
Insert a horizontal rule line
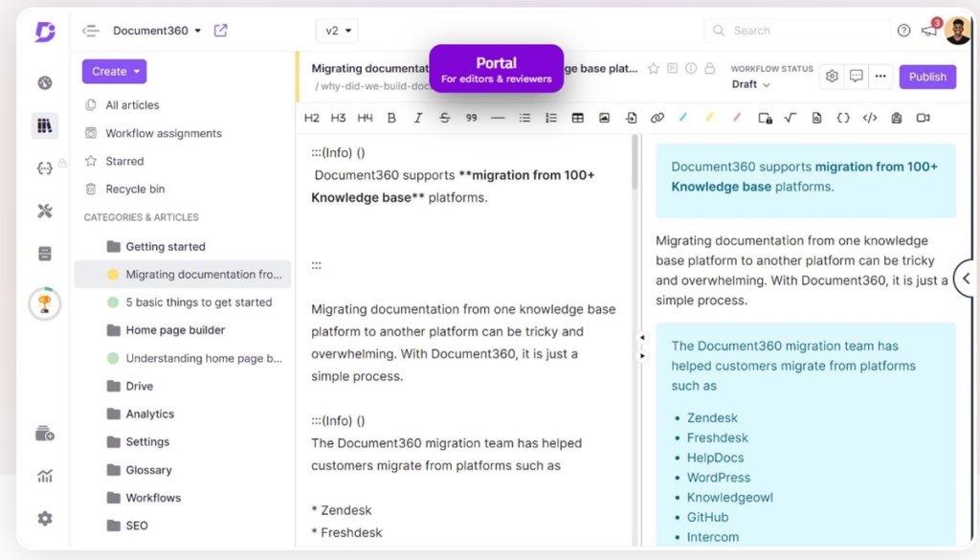coord(498,118)
